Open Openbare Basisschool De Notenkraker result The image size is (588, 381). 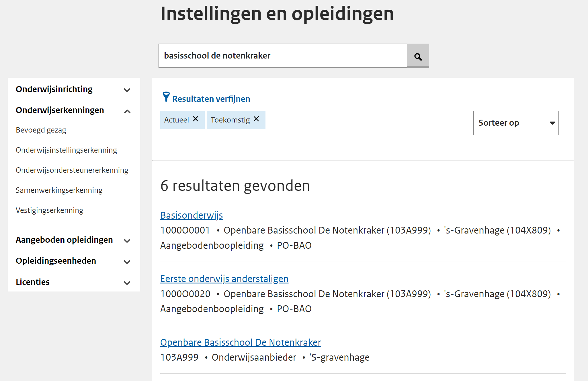click(241, 342)
